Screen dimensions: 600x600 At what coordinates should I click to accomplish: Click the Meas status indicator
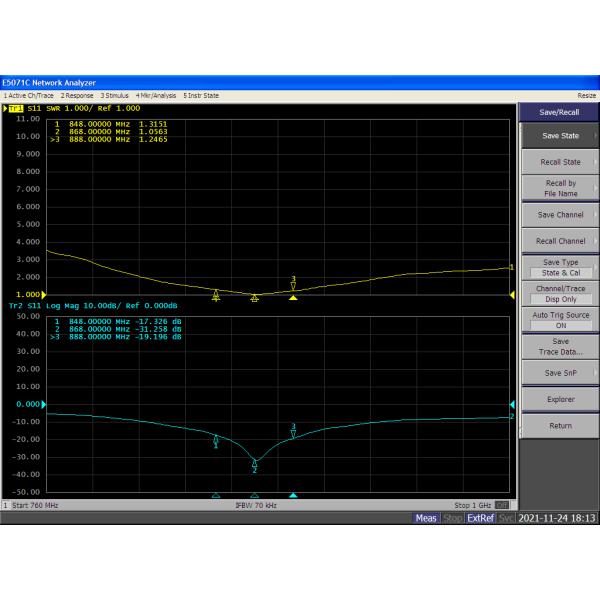click(426, 518)
